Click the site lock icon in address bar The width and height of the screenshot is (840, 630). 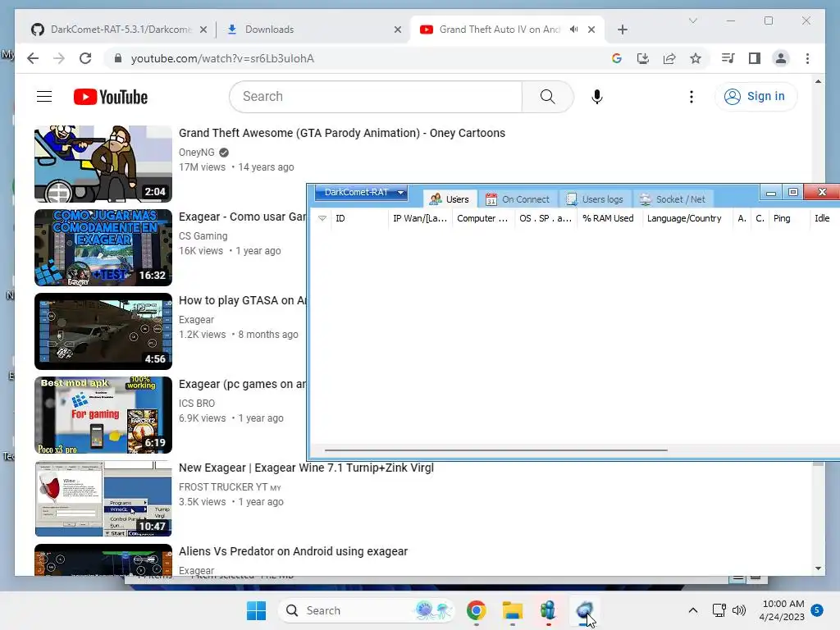point(118,58)
